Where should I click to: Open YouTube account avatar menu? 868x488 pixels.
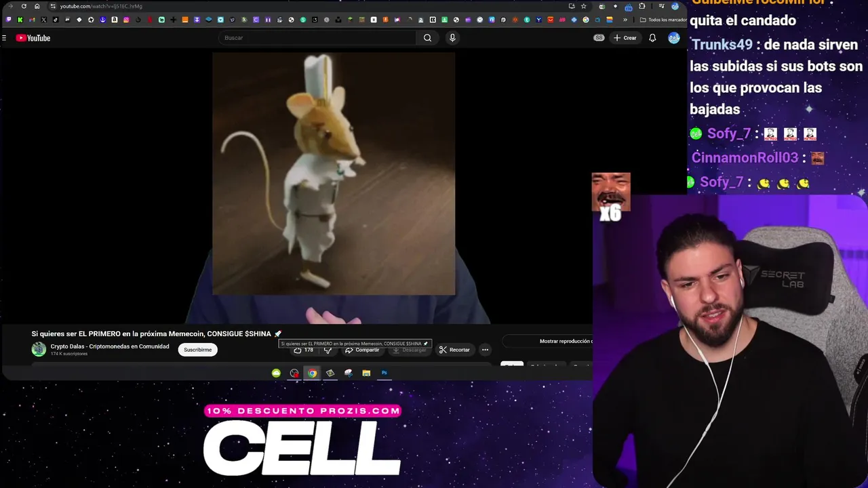click(673, 38)
